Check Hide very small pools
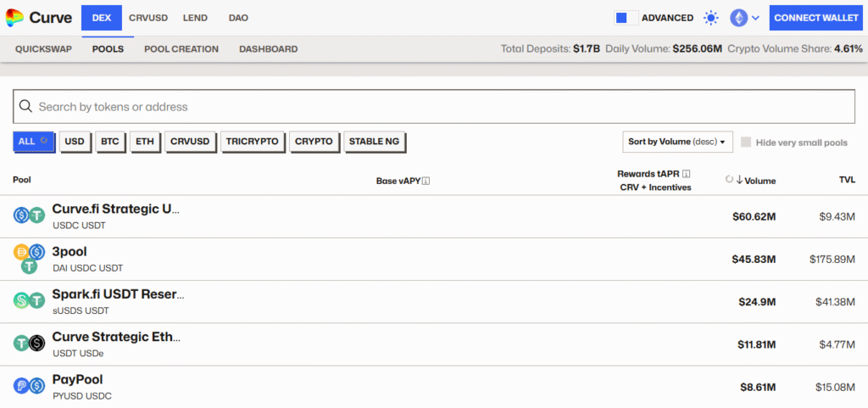This screenshot has width=868, height=408. pos(746,143)
